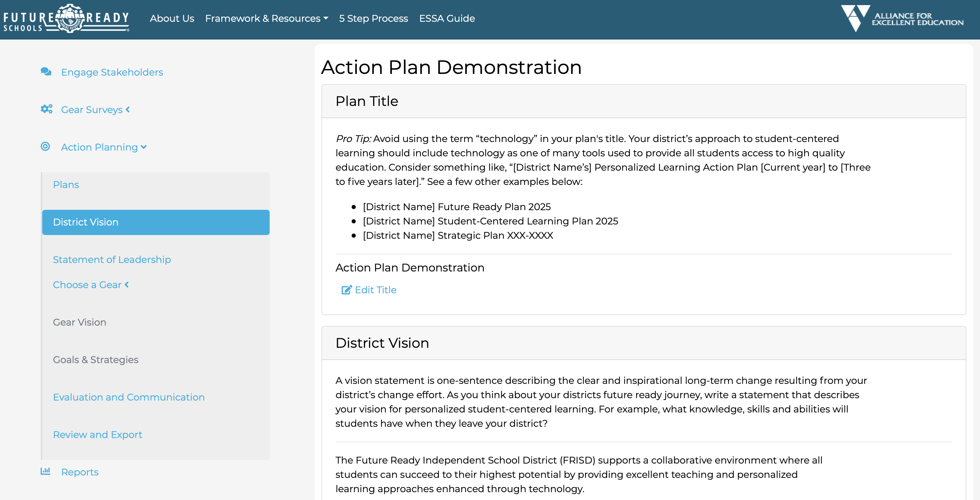Open Evaluation and Communication

click(x=129, y=397)
